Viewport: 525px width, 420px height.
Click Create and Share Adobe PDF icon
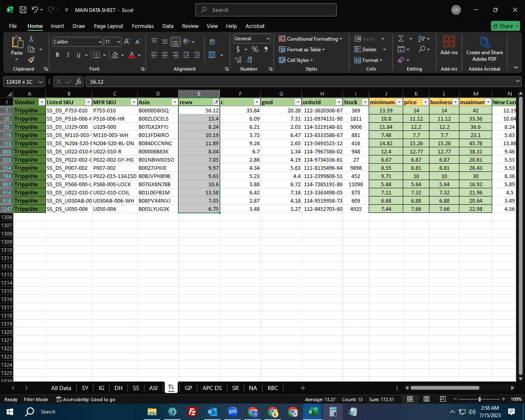coord(485,42)
